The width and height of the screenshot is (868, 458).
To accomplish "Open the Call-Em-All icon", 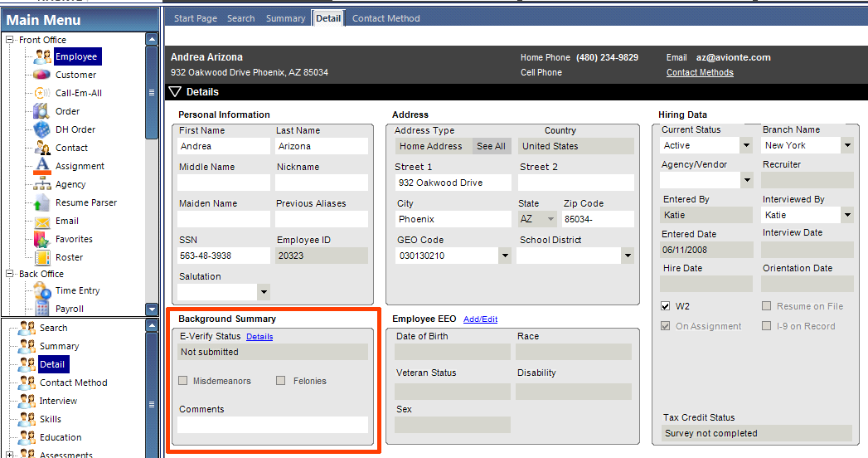I will 42,93.
